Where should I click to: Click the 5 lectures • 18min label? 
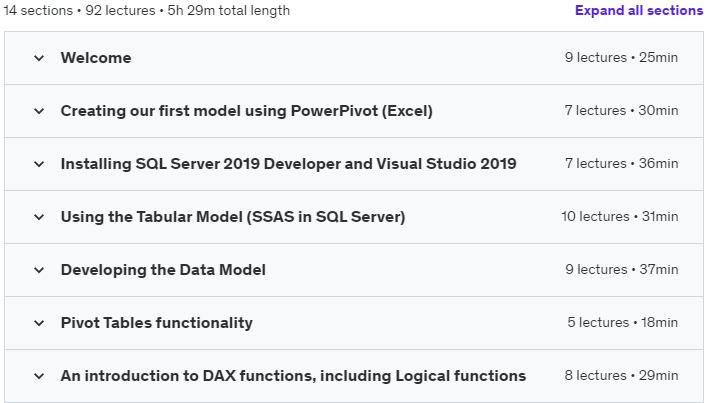tap(622, 323)
